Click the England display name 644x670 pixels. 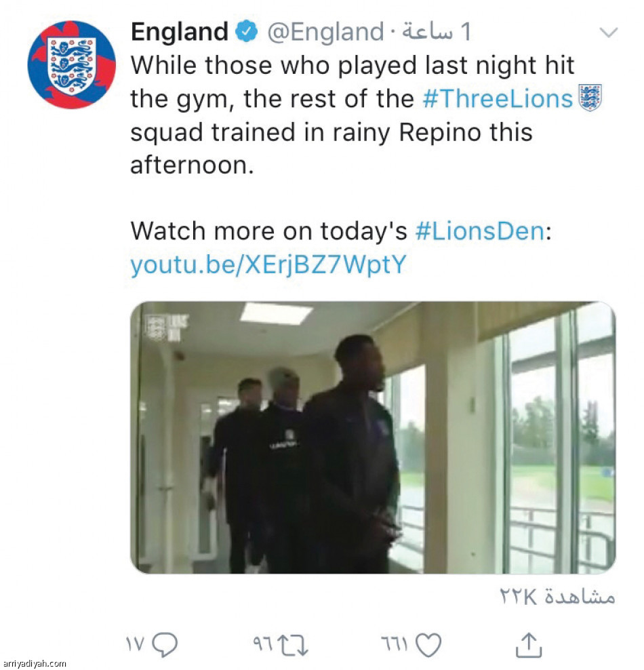tap(179, 32)
